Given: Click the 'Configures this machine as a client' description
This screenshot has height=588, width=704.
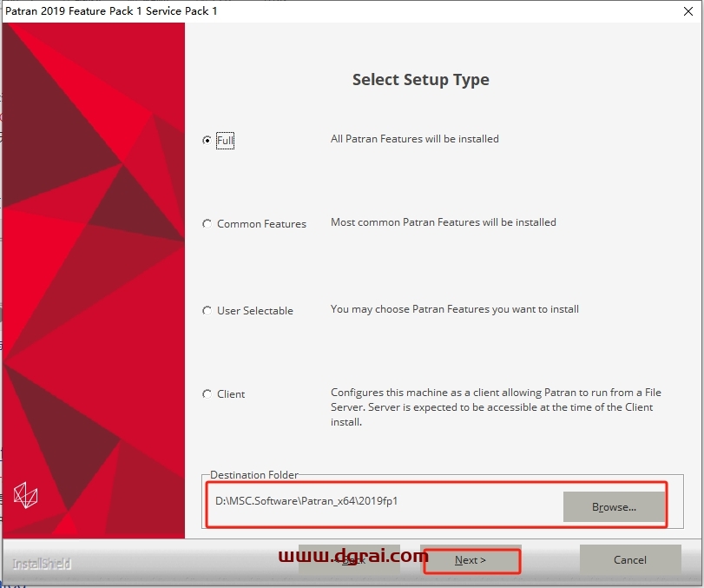Looking at the screenshot, I should point(497,407).
